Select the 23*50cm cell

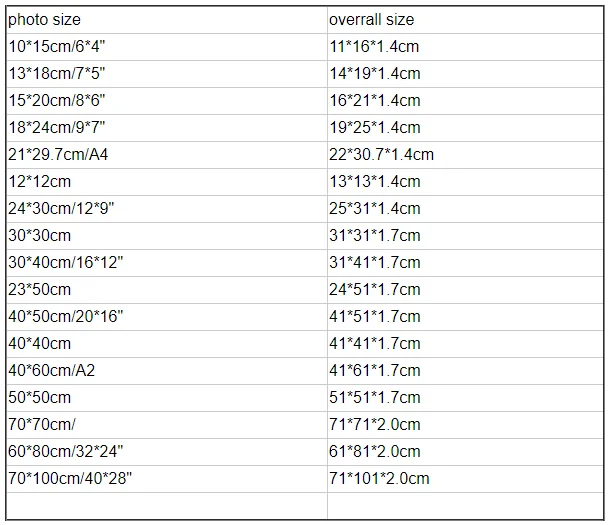click(40, 290)
